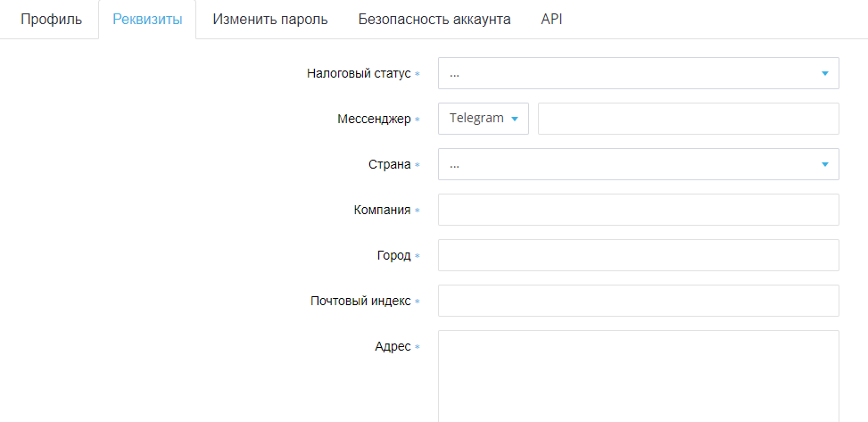Image resolution: width=868 pixels, height=422 pixels.
Task: Click the Адрес field label
Action: [393, 347]
